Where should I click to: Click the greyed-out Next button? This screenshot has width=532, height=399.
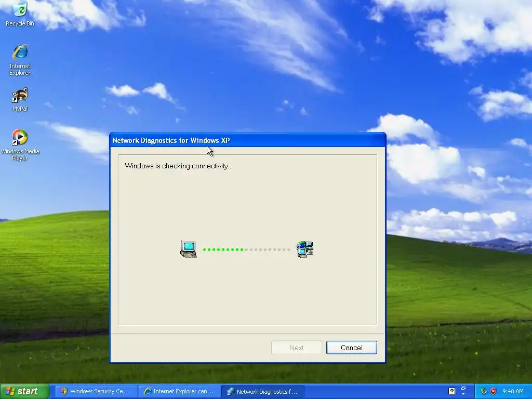[297, 348]
